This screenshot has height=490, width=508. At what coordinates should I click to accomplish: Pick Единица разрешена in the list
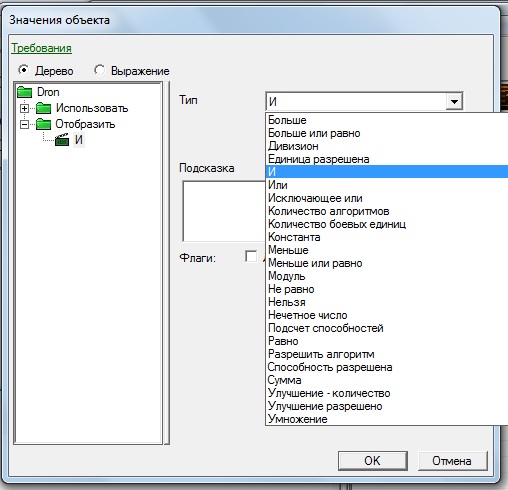387,159
